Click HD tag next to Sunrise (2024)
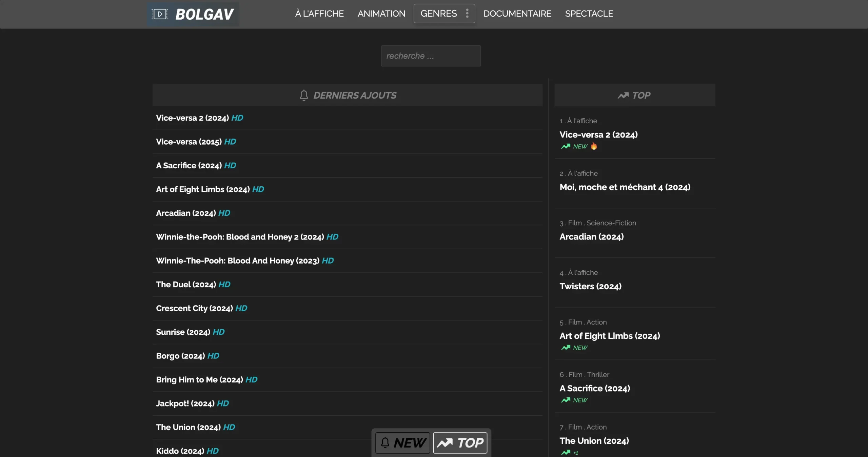Viewport: 868px width, 457px height. [x=219, y=332]
